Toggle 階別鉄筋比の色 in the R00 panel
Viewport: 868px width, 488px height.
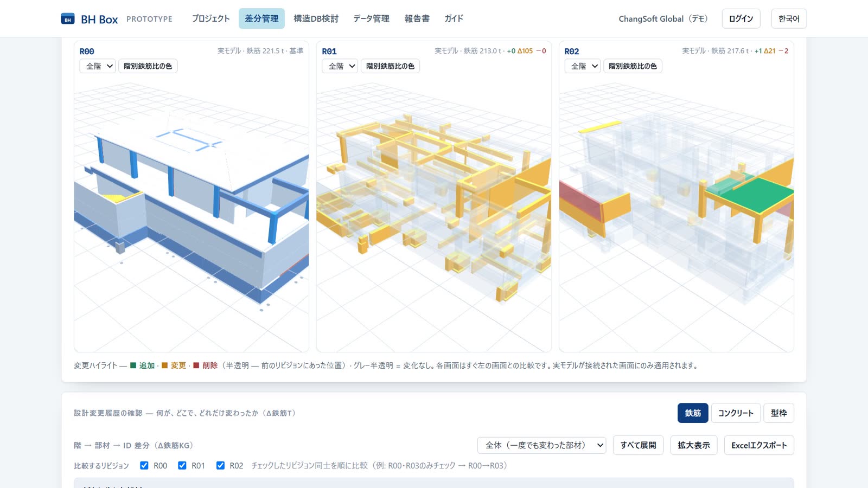pos(148,66)
